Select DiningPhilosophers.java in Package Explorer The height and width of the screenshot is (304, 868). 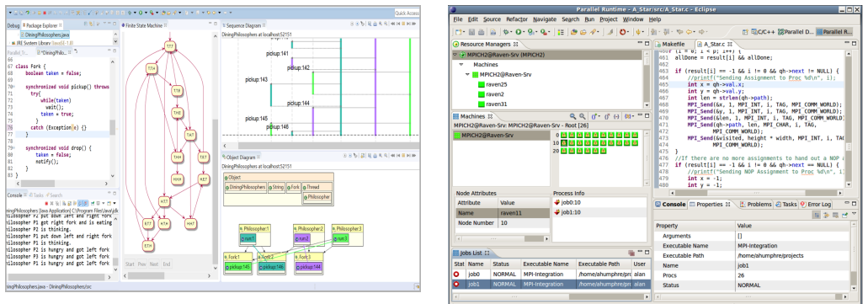point(45,35)
